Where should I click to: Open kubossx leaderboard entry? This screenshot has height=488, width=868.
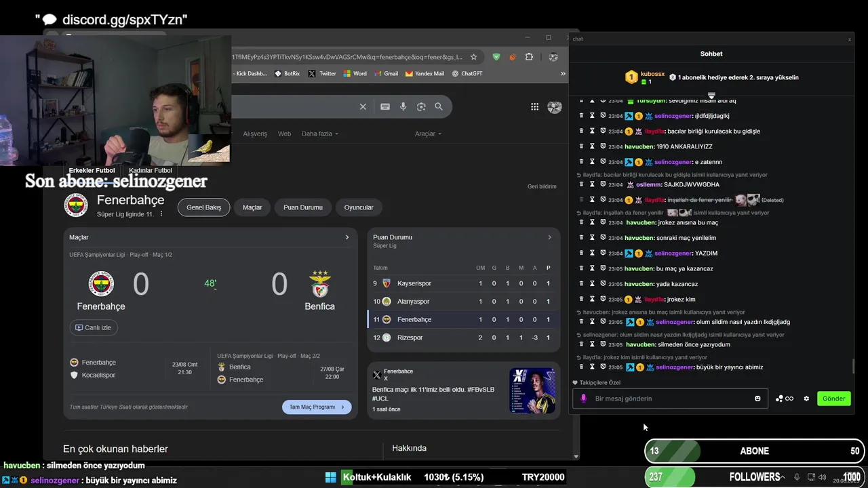coord(644,77)
